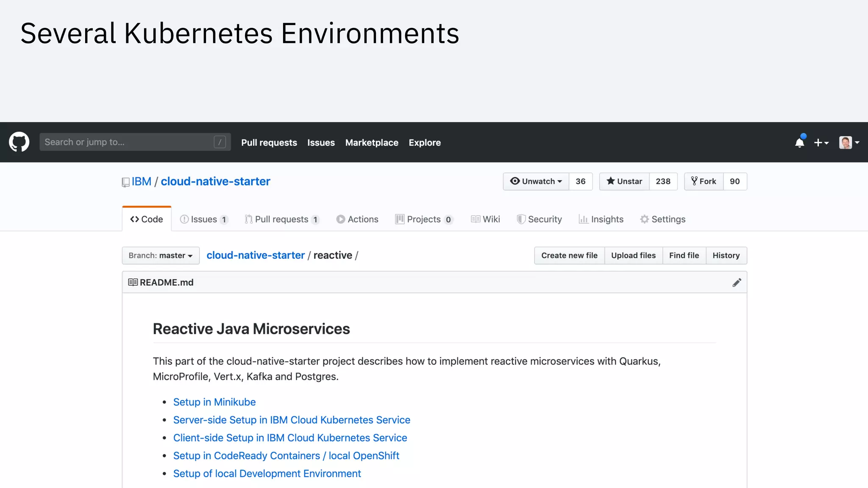
Task: Edit README with the pencil icon
Action: click(737, 283)
